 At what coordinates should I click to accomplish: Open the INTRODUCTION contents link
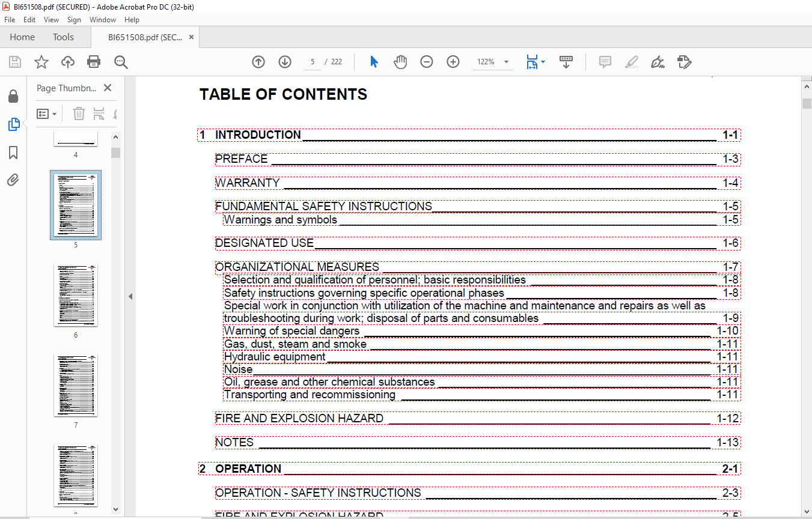[469, 135]
